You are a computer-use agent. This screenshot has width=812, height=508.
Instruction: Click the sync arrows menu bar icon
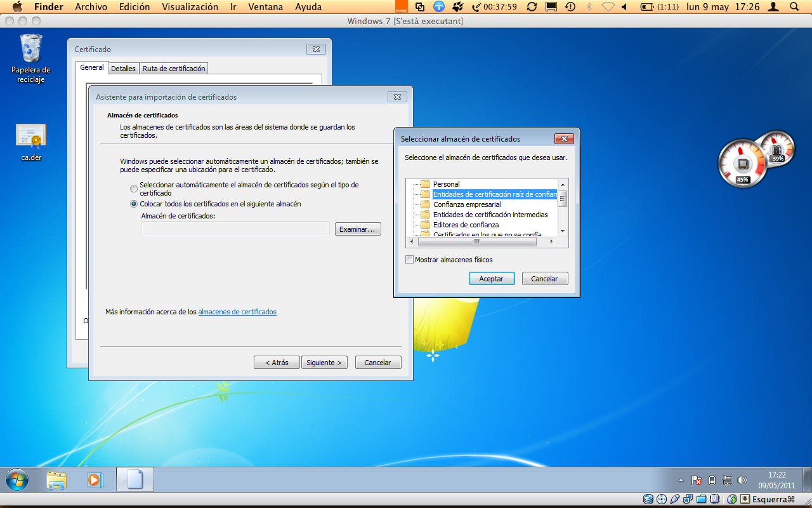(x=532, y=7)
